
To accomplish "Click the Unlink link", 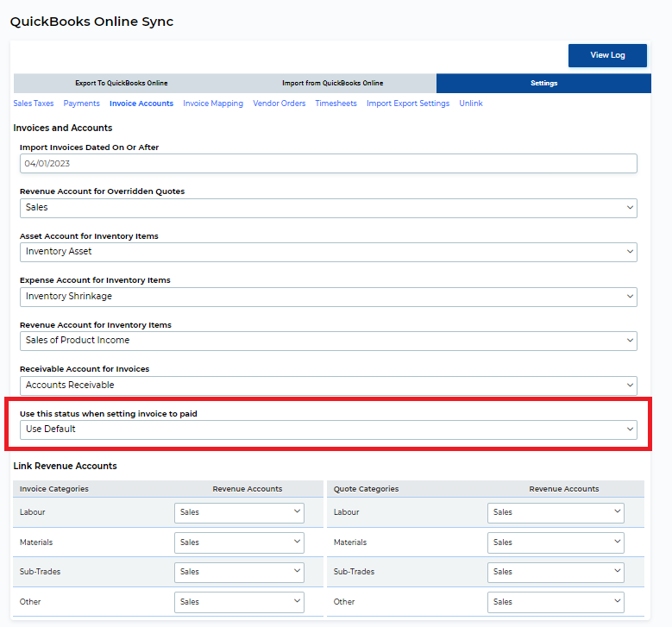I will coord(471,103).
